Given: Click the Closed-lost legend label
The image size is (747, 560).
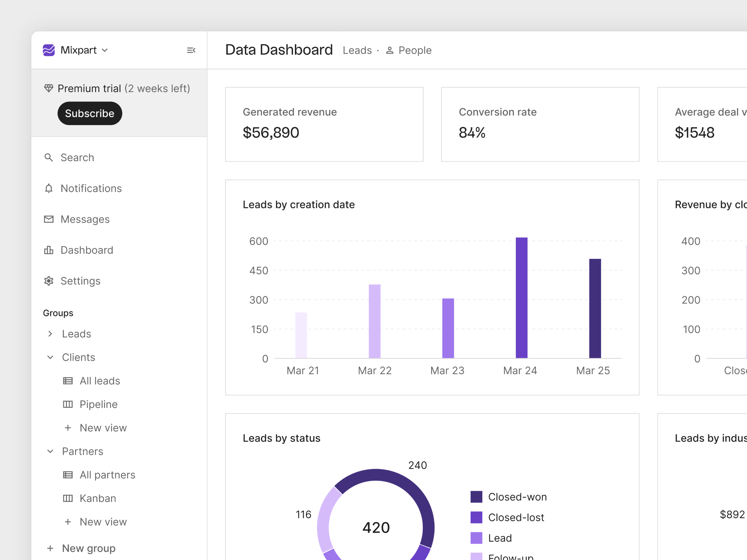Looking at the screenshot, I should click(516, 518).
